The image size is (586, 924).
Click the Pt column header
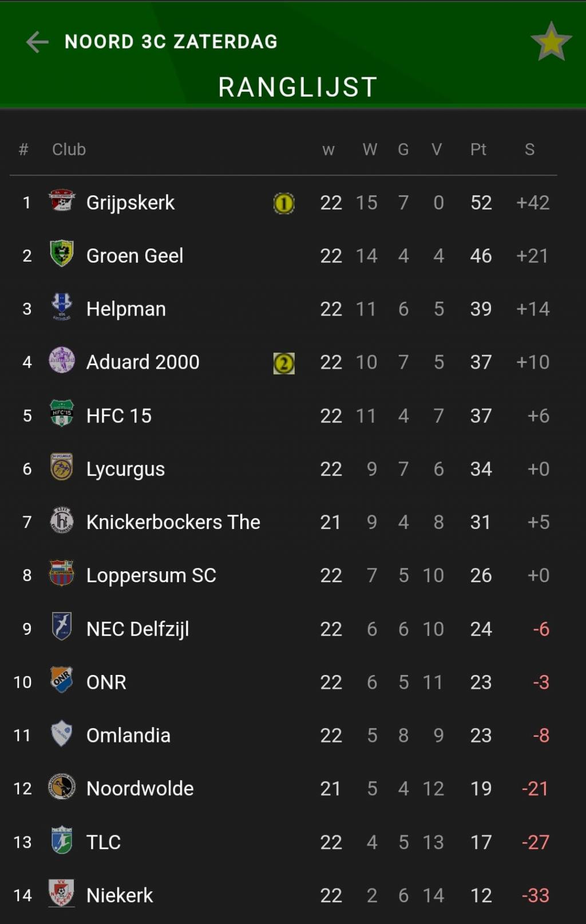[x=478, y=149]
